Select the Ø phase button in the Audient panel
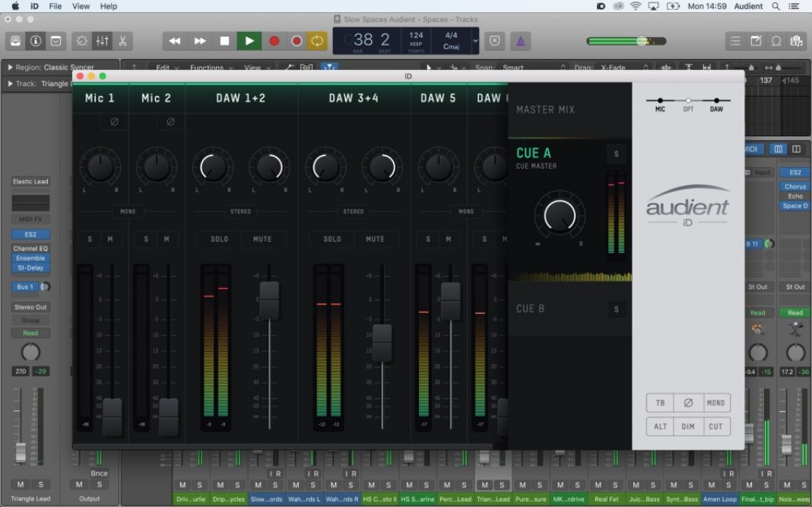812x507 pixels. coord(688,402)
